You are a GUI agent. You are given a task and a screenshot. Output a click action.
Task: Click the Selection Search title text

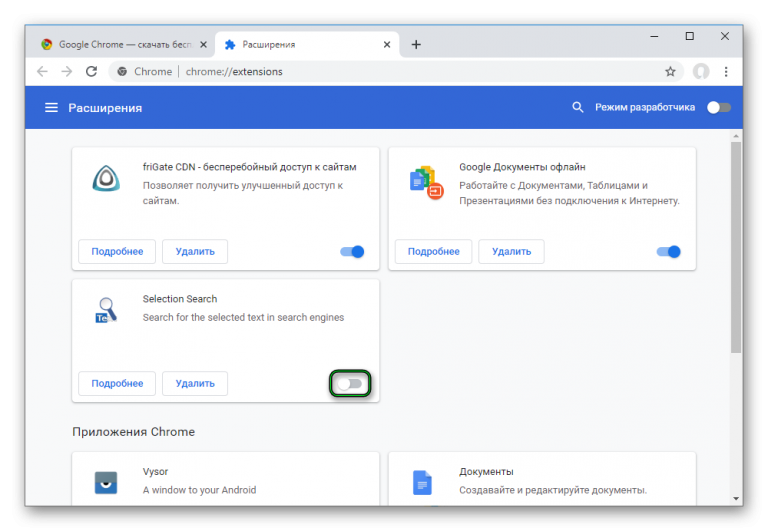180,299
